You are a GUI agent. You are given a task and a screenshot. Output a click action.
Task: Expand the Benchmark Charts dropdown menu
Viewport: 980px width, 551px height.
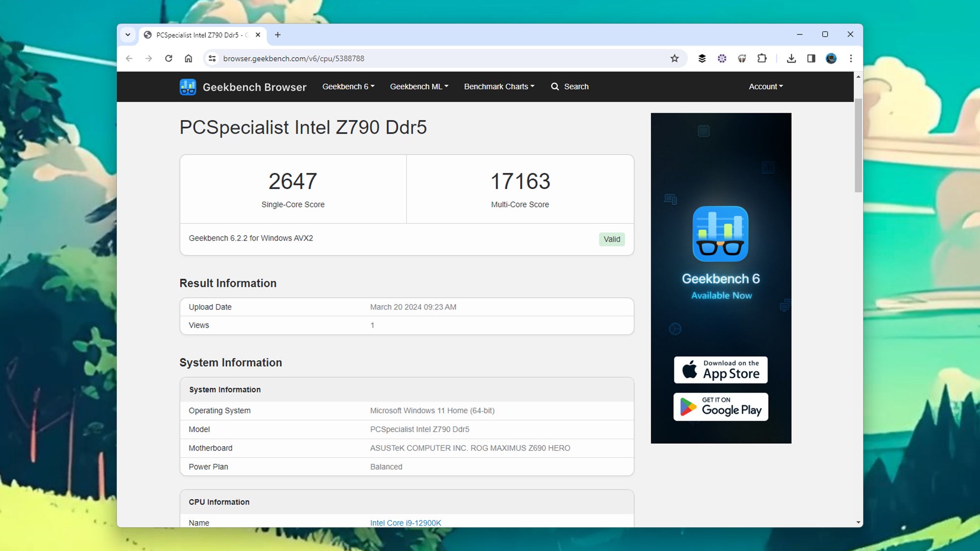(x=499, y=86)
